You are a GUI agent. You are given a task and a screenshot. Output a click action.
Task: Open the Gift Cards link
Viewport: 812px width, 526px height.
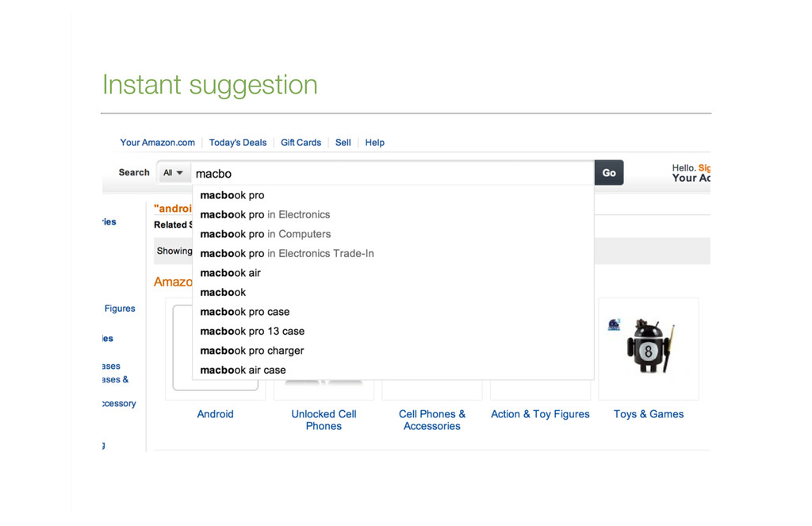coord(301,143)
